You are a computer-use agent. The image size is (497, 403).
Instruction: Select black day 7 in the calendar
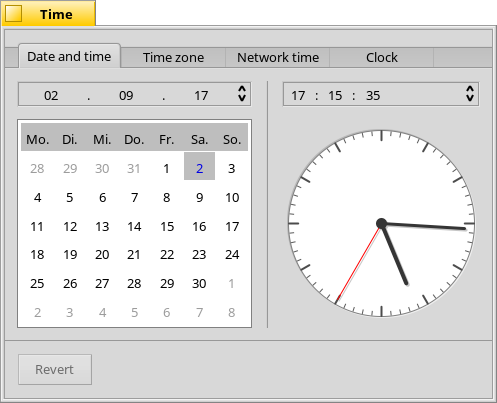pyautogui.click(x=134, y=198)
